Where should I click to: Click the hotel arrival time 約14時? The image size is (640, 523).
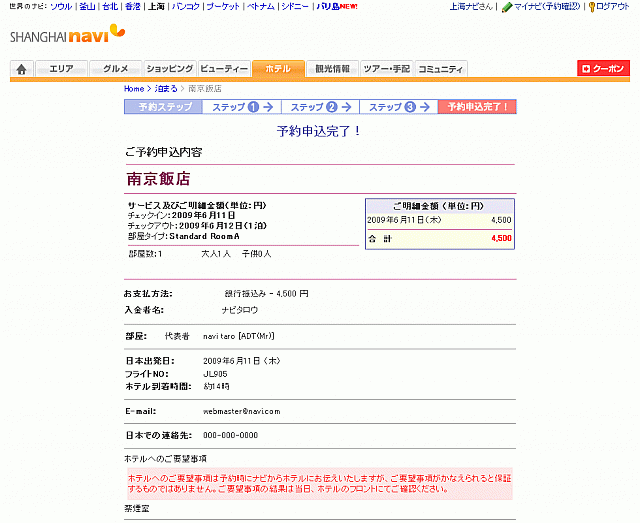pyautogui.click(x=216, y=386)
